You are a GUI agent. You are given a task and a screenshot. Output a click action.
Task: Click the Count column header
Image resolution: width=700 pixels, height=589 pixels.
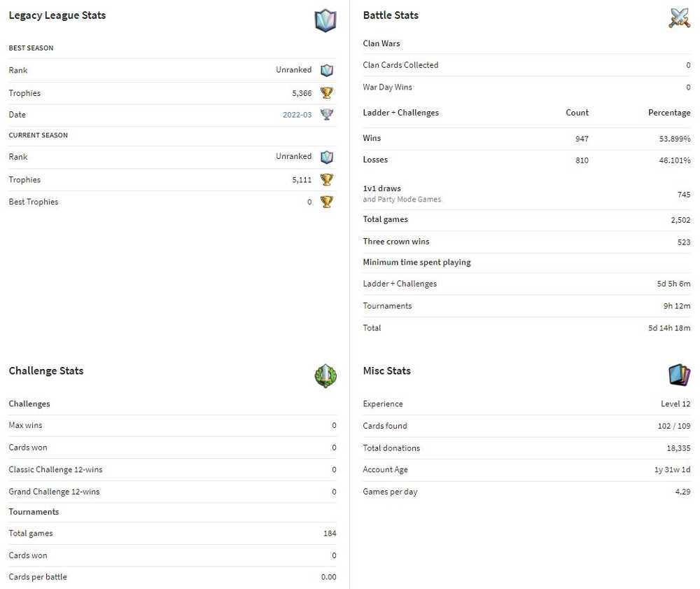(x=577, y=113)
